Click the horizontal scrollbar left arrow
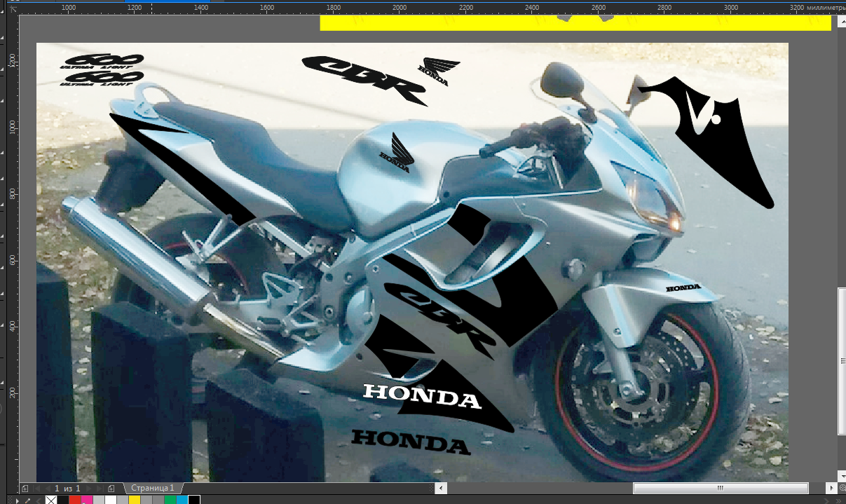 [x=441, y=488]
